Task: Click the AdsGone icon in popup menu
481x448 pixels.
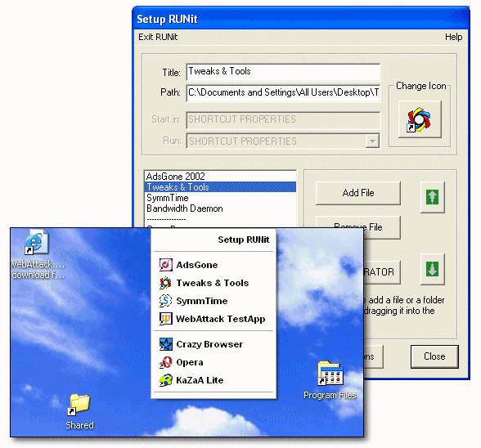Action: pyautogui.click(x=165, y=265)
